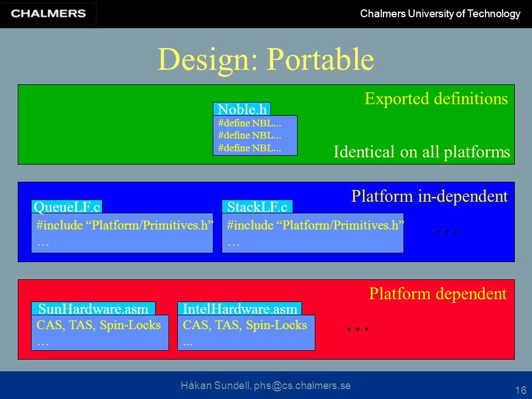Click the #include line under QueueLF.c
Image resolution: width=532 pixels, height=399 pixels.
click(125, 226)
